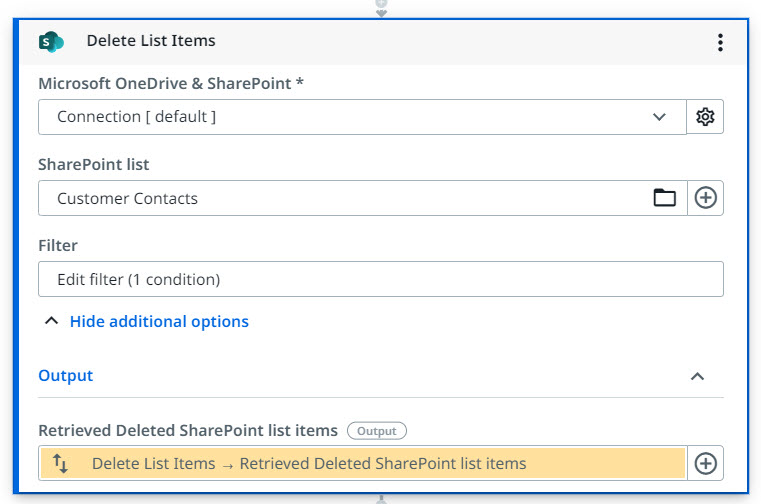This screenshot has height=504, width=761.
Task: Click the Output section heading
Action: coord(66,376)
